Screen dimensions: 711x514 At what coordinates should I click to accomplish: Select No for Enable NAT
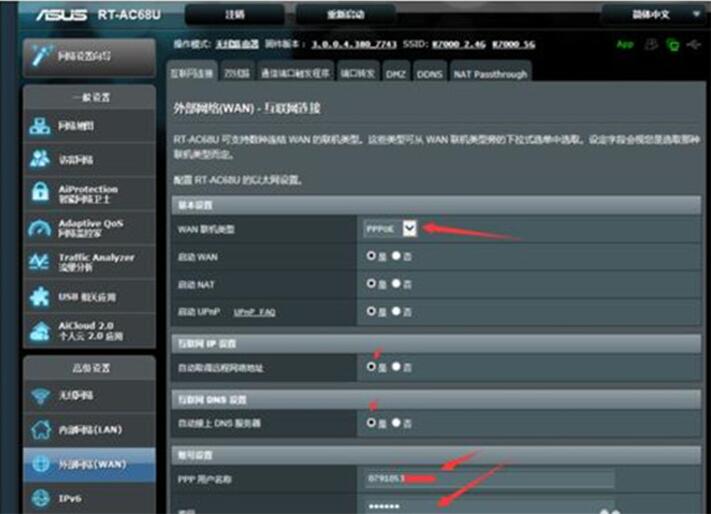point(396,283)
